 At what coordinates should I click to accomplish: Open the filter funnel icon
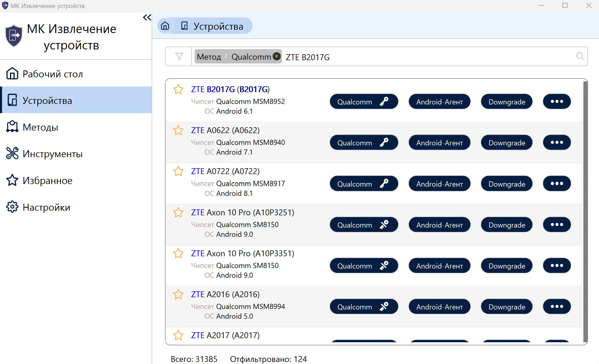pos(179,56)
